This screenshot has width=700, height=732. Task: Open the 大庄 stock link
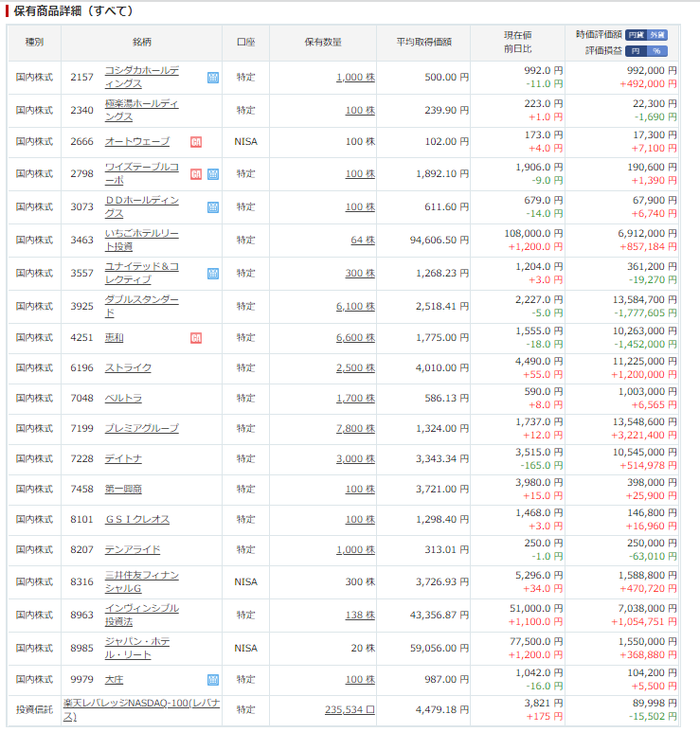pyautogui.click(x=114, y=680)
